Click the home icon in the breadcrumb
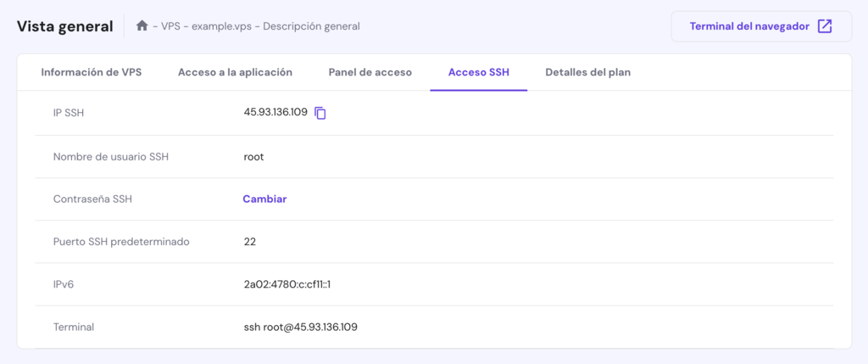The height and width of the screenshot is (364, 868). pyautogui.click(x=142, y=26)
